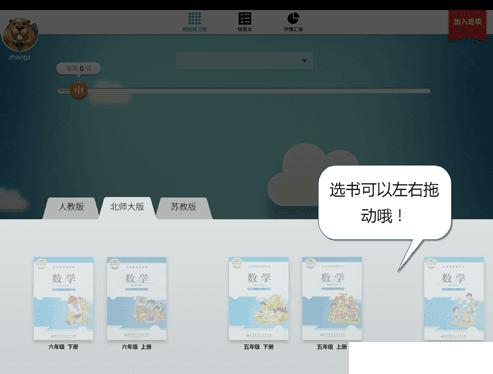Click the progress bubble showing 0
The height and width of the screenshot is (374, 493).
coord(79,69)
